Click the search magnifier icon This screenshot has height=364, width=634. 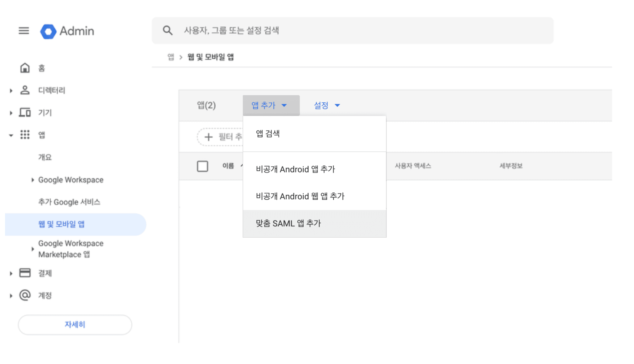pyautogui.click(x=168, y=30)
